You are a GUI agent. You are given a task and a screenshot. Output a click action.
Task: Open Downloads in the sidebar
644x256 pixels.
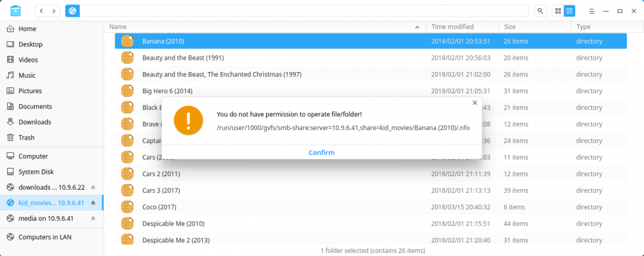click(52, 122)
